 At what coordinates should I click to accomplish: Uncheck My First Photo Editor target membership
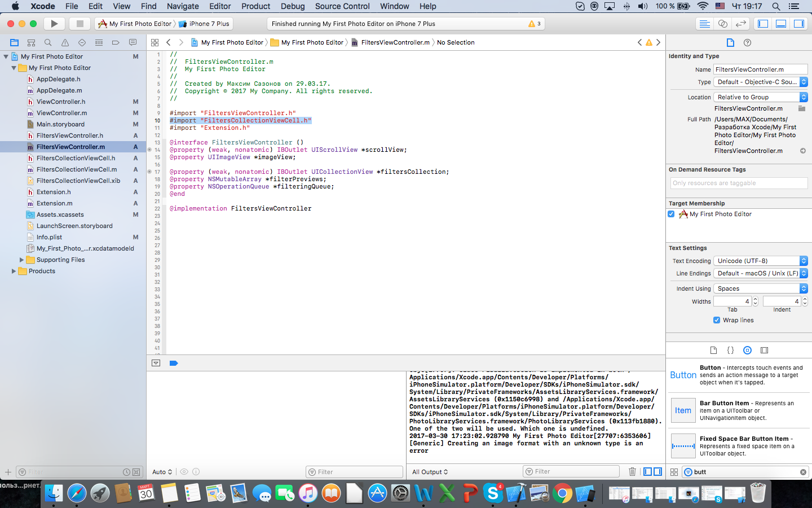click(x=671, y=214)
